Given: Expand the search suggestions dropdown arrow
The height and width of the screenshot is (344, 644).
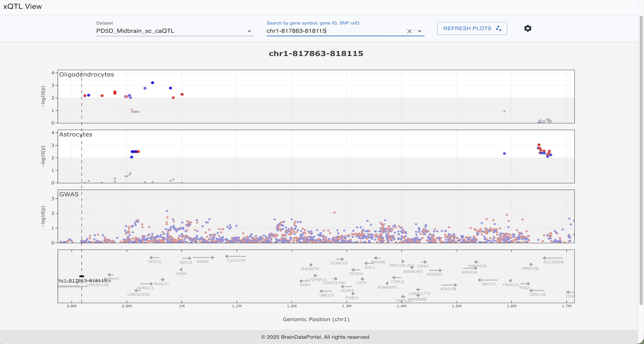Looking at the screenshot, I should coord(420,31).
